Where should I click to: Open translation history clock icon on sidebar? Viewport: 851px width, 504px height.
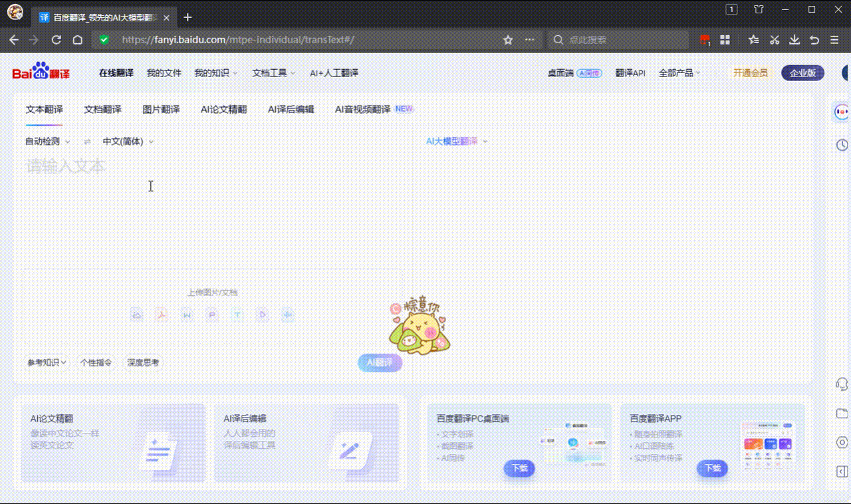(842, 145)
